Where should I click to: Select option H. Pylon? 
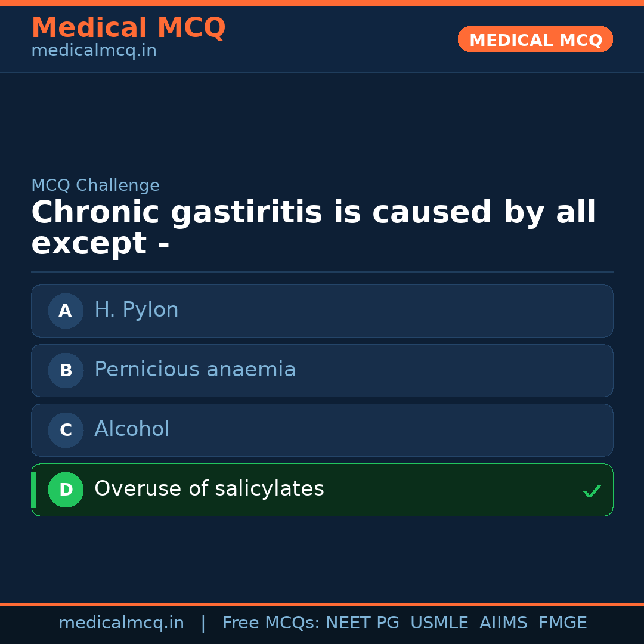137,310
